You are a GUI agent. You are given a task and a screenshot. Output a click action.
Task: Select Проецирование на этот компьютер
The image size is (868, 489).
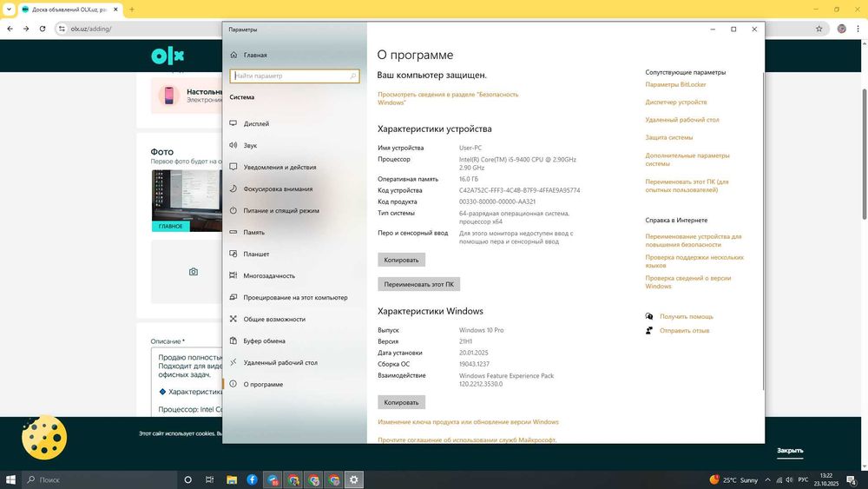[288, 297]
